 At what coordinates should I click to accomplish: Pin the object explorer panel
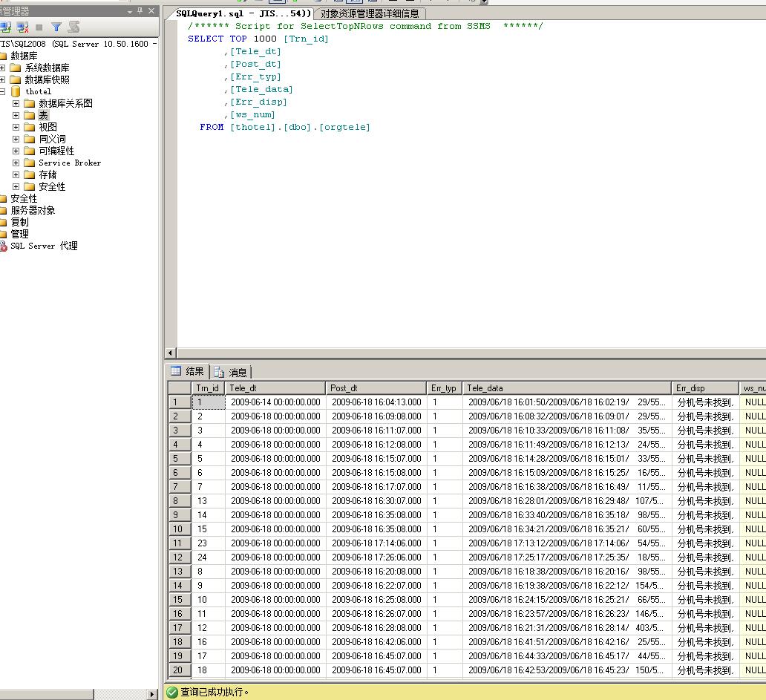point(140,10)
